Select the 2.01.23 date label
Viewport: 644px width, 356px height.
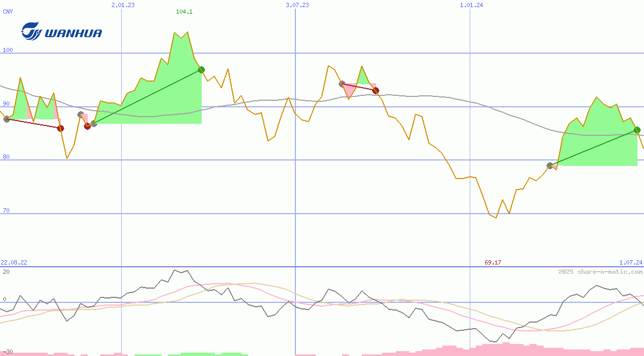point(123,5)
